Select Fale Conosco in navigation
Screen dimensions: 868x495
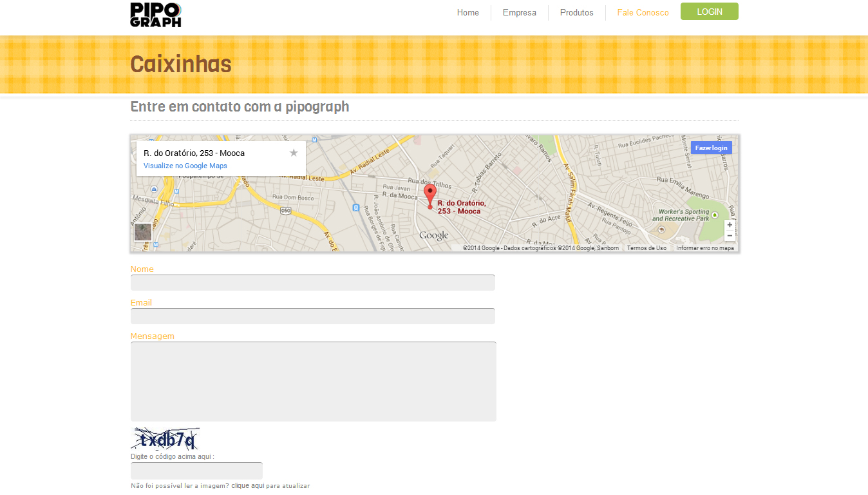tap(643, 12)
